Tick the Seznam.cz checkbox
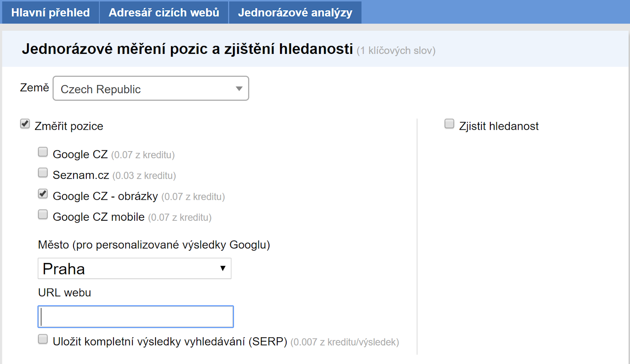630x364 pixels. 43,173
